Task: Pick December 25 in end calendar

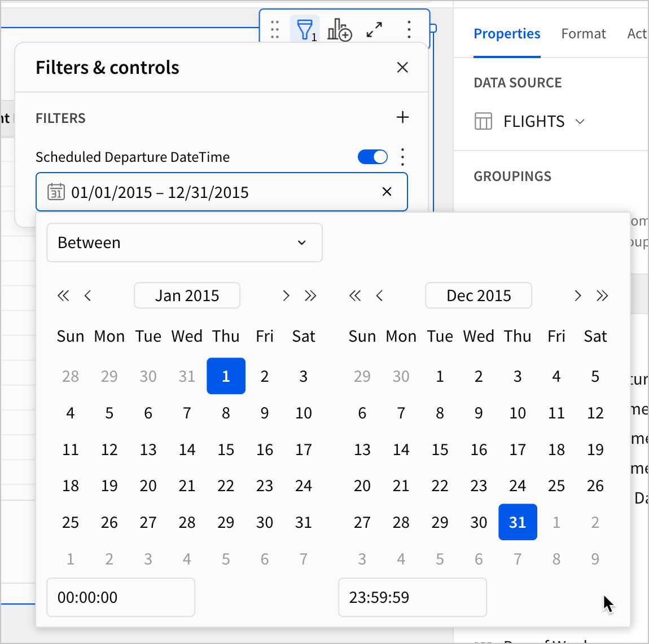Action: (x=556, y=486)
